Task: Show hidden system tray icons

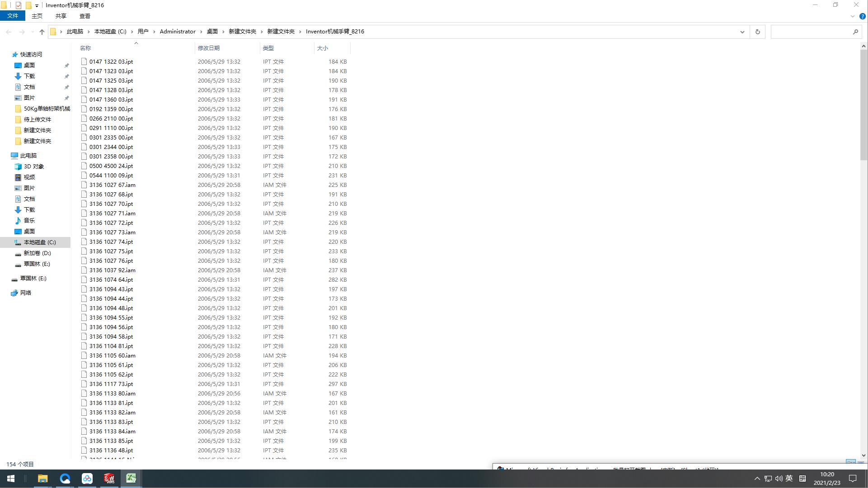Action: (x=757, y=479)
